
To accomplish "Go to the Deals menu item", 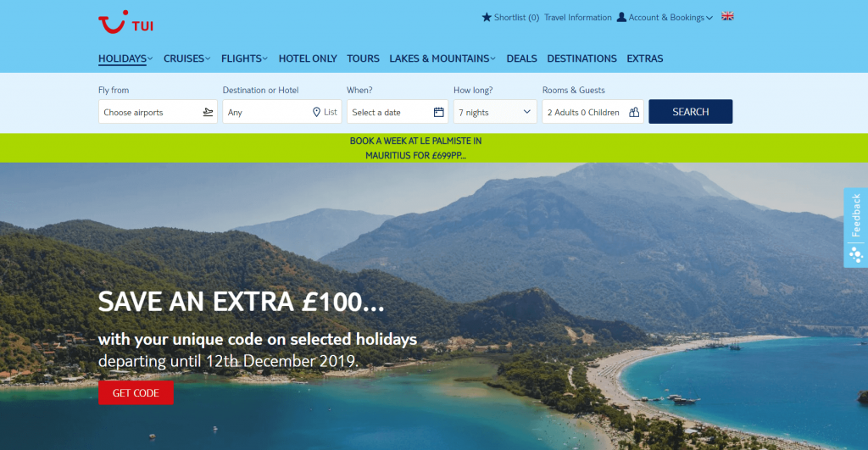I will point(521,58).
